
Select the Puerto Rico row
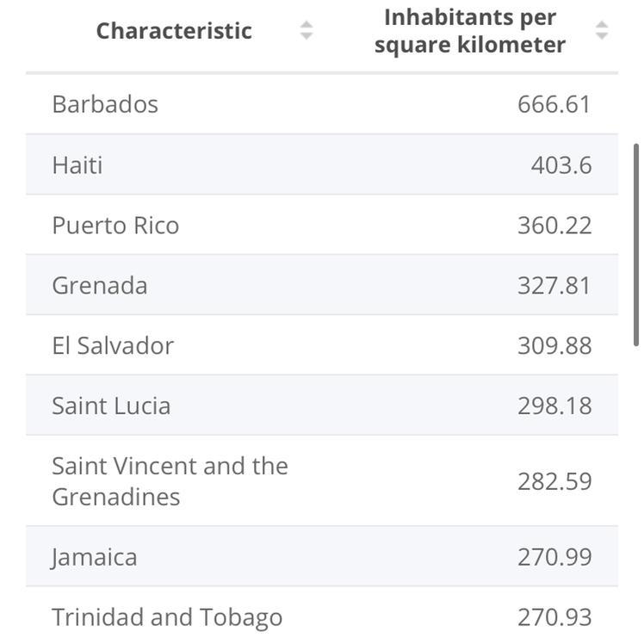coord(322,225)
